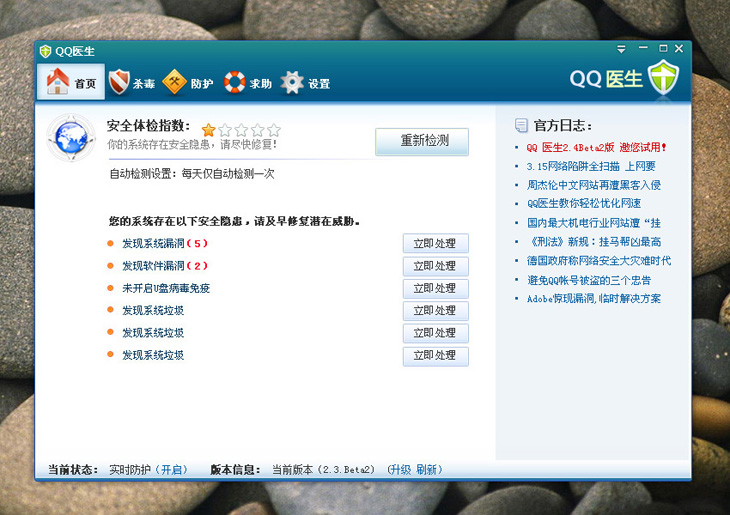This screenshot has height=515, width=730.
Task: Open news 3.15网络陷阱全扫描
Action: point(591,166)
